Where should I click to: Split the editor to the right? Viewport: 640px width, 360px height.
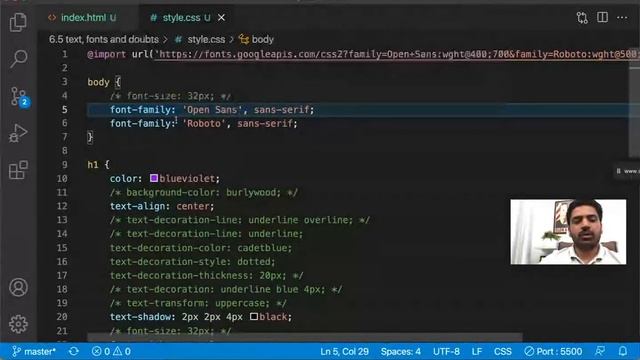click(602, 18)
